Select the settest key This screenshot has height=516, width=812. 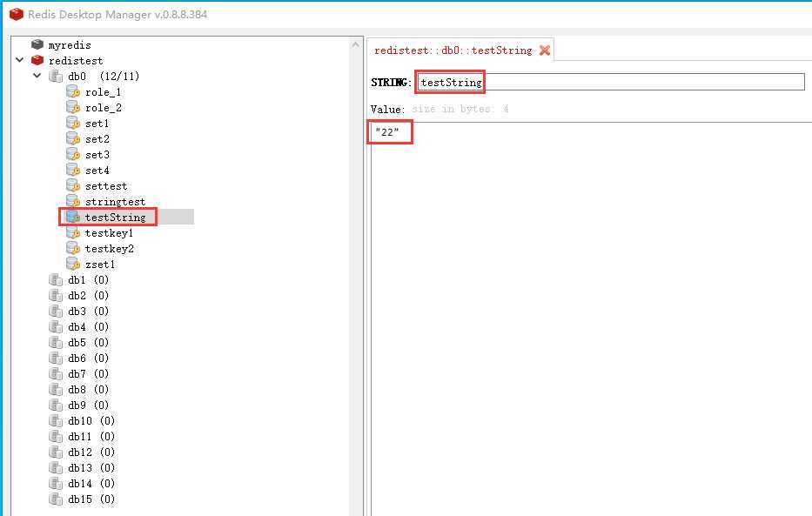coord(105,186)
